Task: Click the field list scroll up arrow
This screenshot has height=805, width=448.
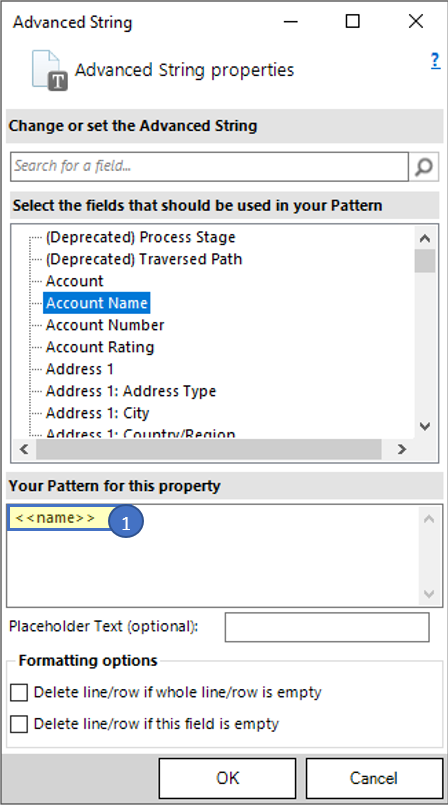Action: [425, 238]
